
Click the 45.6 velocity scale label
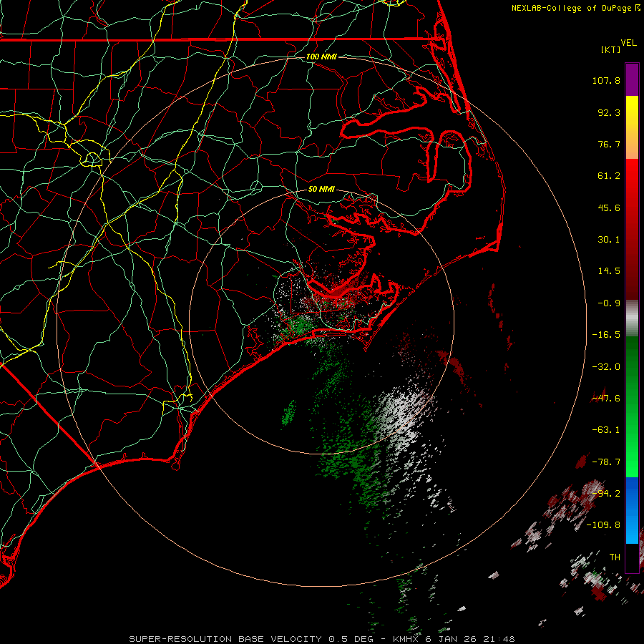(609, 208)
